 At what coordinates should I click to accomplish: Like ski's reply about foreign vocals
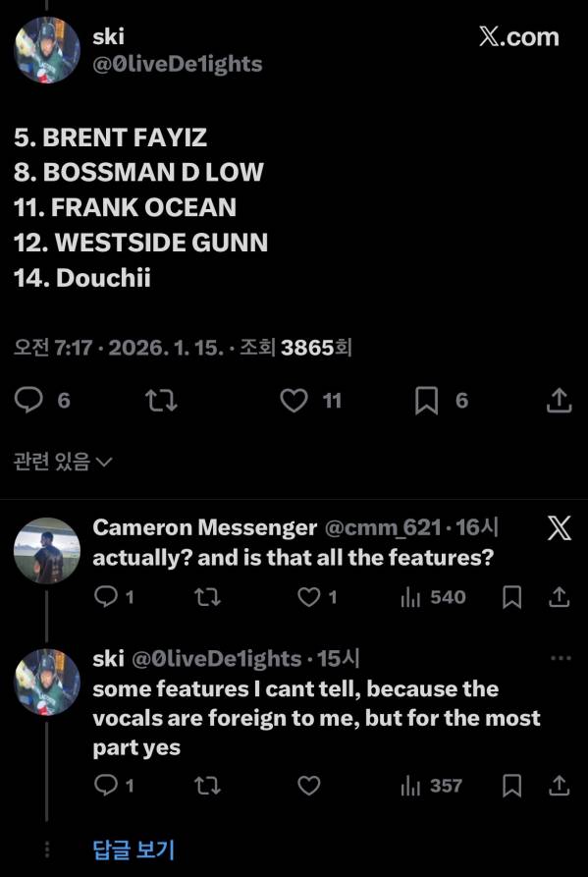(308, 786)
